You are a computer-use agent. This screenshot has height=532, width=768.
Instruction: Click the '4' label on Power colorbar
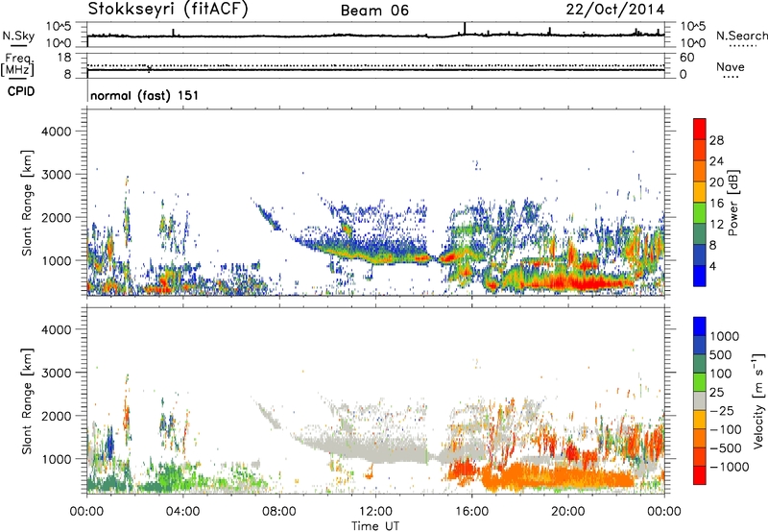tap(713, 266)
